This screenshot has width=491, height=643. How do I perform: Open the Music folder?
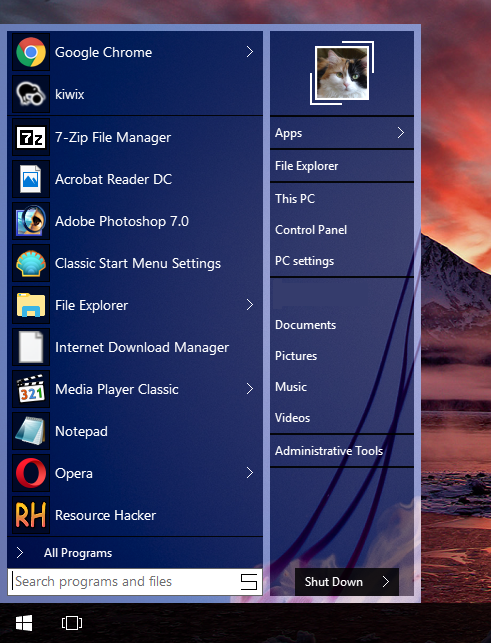pyautogui.click(x=342, y=387)
